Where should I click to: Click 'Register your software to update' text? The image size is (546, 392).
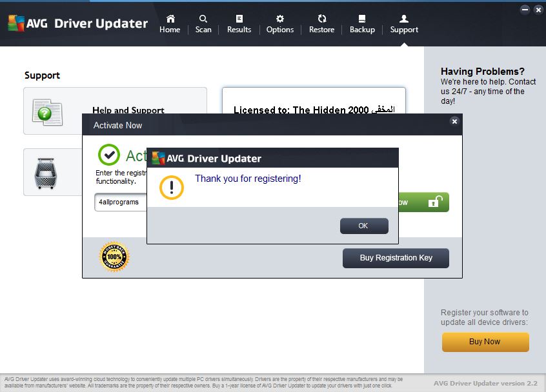click(485, 317)
